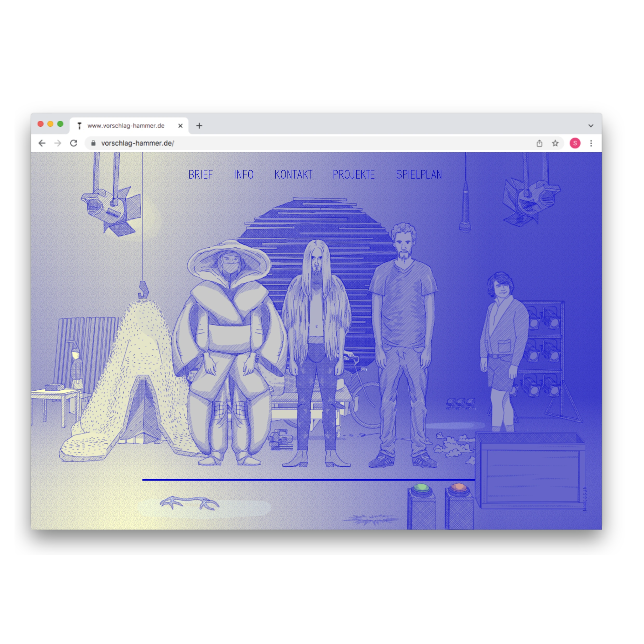Open the INFO navigation item

pyautogui.click(x=244, y=175)
